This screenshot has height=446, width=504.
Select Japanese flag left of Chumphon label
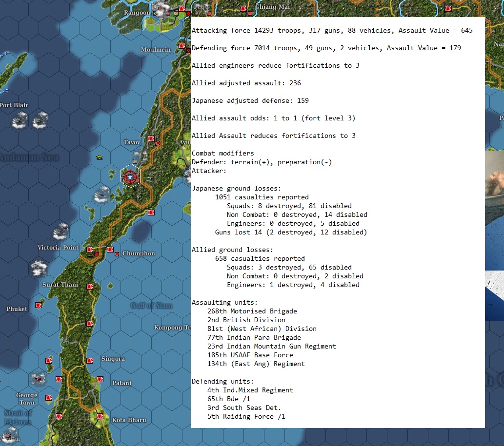point(110,250)
